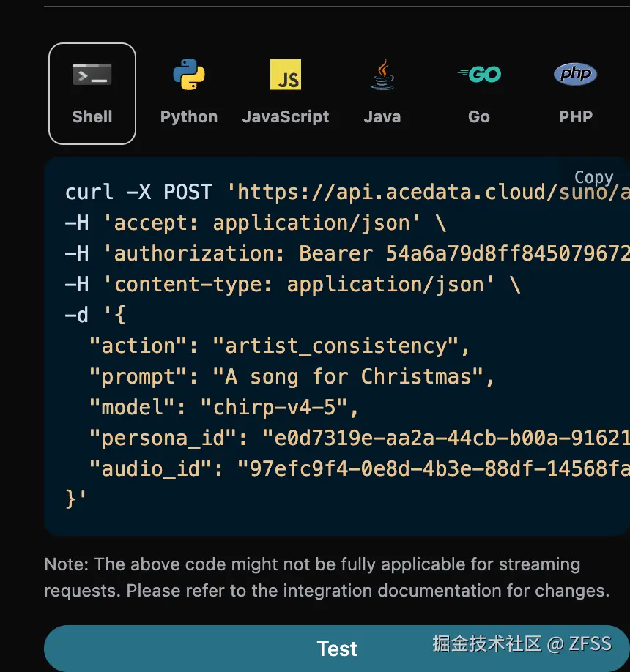Viewport: 630px width, 672px height.
Task: Click the closing }' line
Action: click(76, 499)
